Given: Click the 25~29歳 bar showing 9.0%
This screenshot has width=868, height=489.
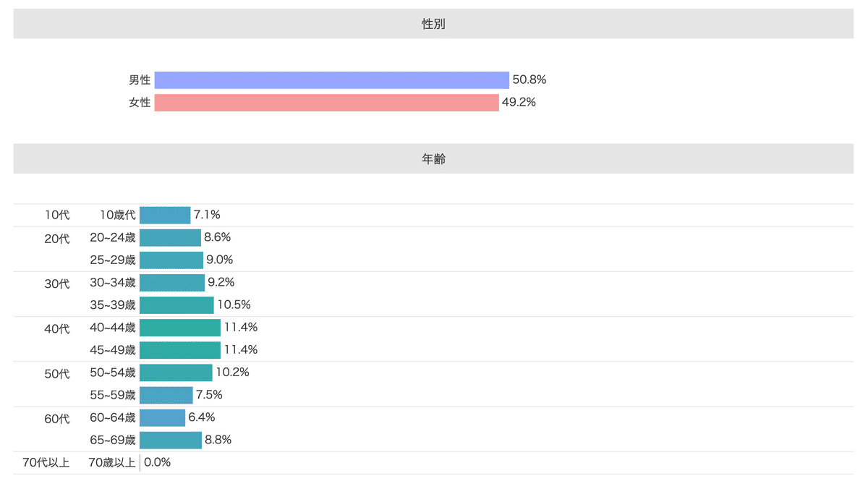Looking at the screenshot, I should (171, 260).
